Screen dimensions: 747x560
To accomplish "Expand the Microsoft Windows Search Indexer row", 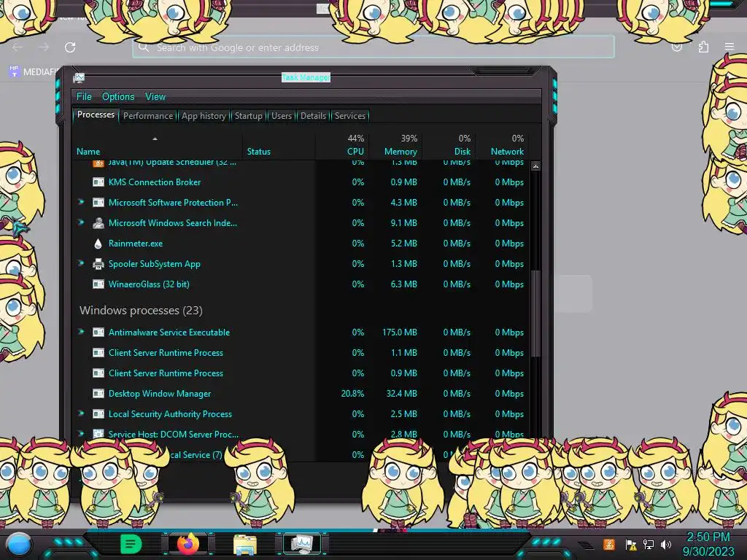I will point(81,222).
